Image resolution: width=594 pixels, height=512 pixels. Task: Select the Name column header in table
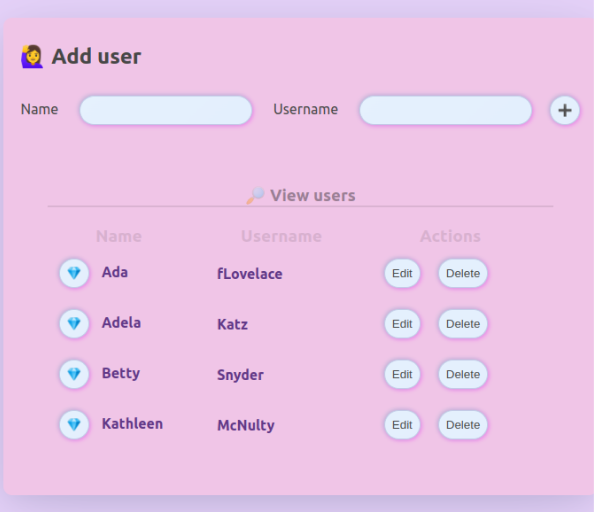click(x=119, y=236)
